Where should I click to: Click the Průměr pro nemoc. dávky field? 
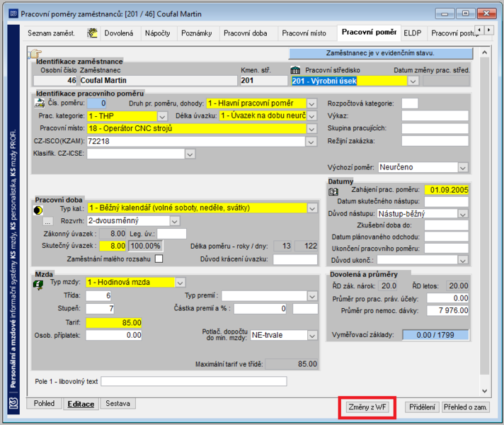[447, 310]
